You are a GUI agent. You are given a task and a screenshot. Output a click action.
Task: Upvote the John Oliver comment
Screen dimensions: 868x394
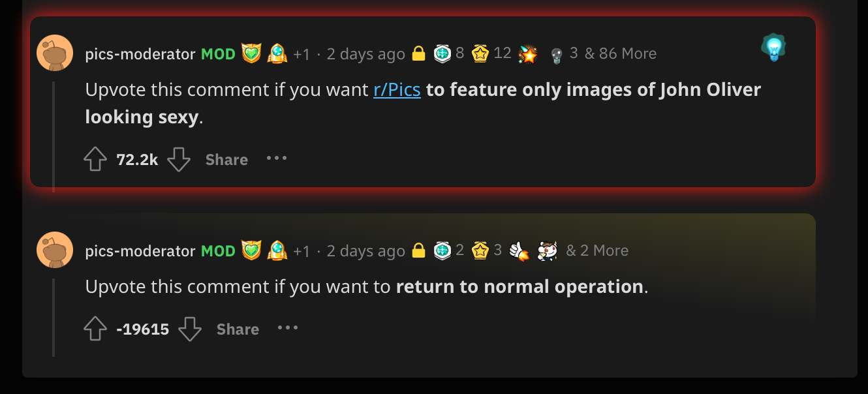click(95, 159)
